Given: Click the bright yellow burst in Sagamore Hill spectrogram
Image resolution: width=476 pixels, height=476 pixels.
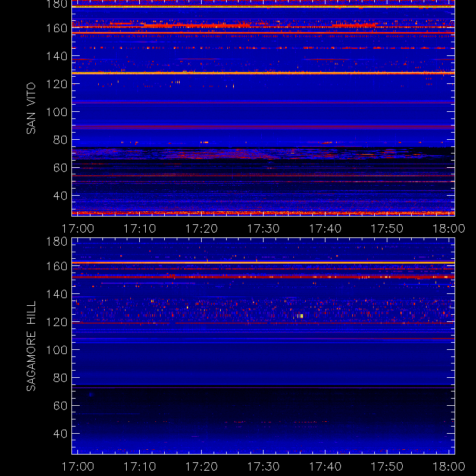Looking at the screenshot, I should point(300,316).
